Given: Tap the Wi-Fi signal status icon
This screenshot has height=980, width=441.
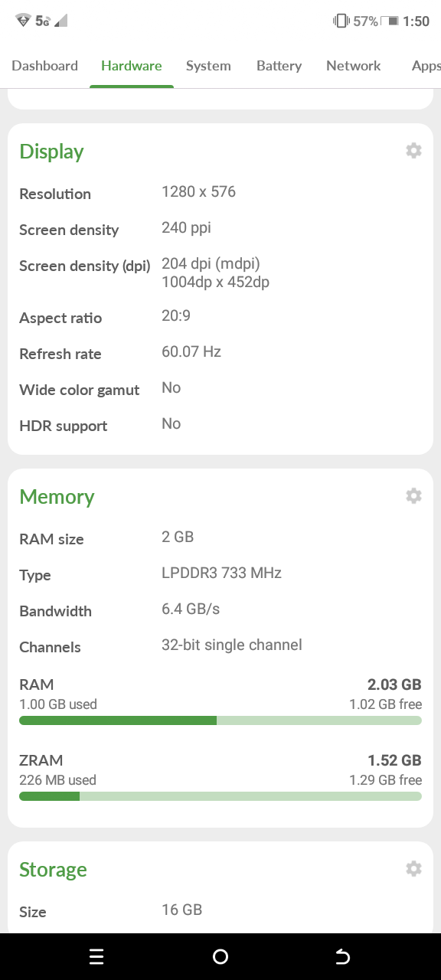Looking at the screenshot, I should [x=23, y=21].
